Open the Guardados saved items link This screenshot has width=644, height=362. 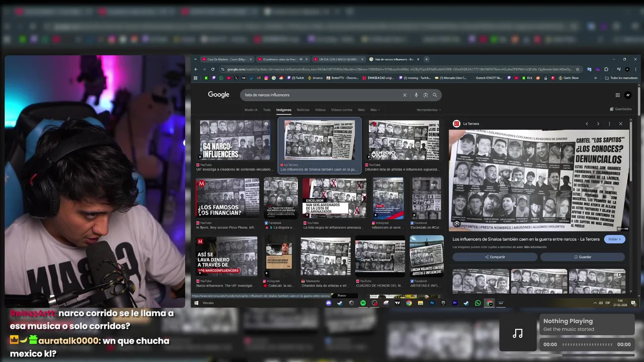click(x=620, y=109)
